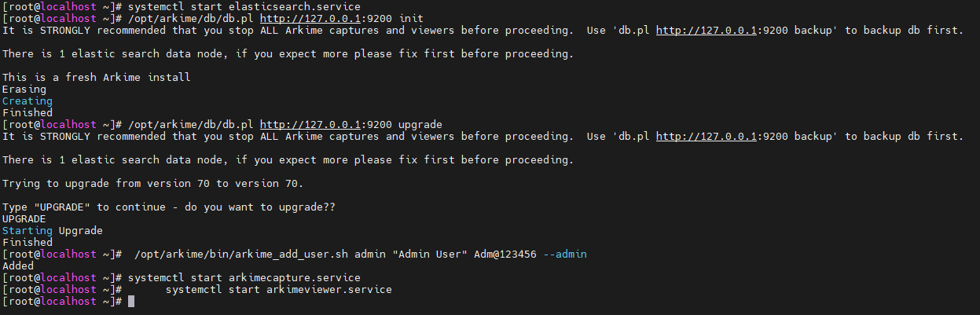Click the "Trying to upgrade from version 70" line
This screenshot has width=980, height=315.
tap(153, 184)
